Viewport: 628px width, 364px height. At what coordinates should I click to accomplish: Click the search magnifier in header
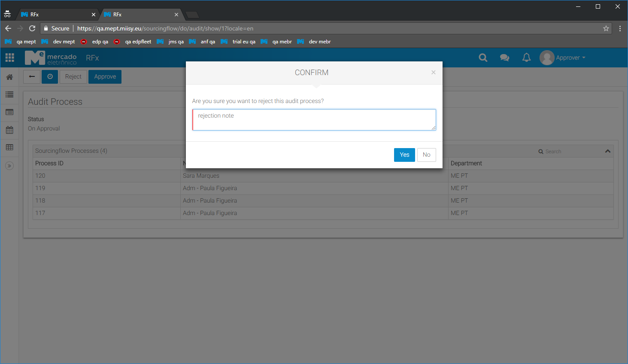click(483, 58)
